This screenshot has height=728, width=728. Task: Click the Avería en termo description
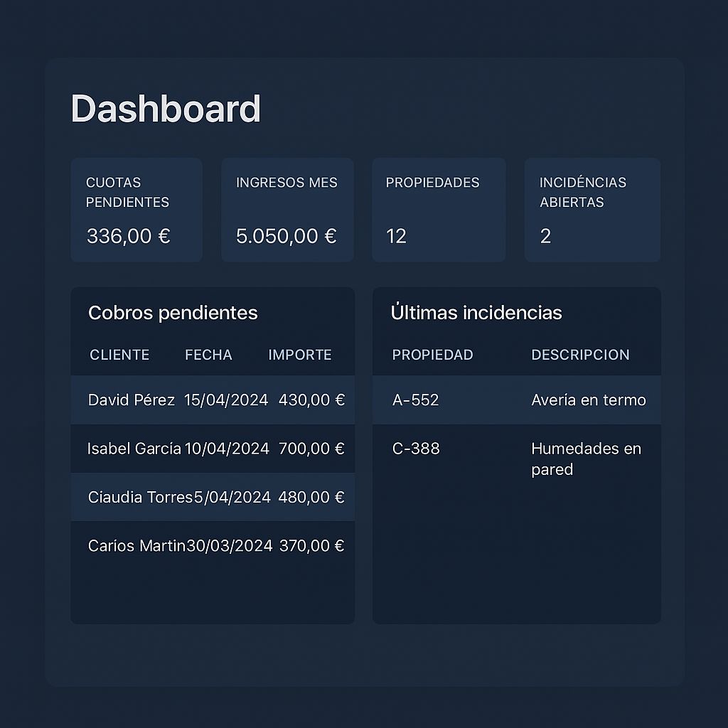pos(588,400)
